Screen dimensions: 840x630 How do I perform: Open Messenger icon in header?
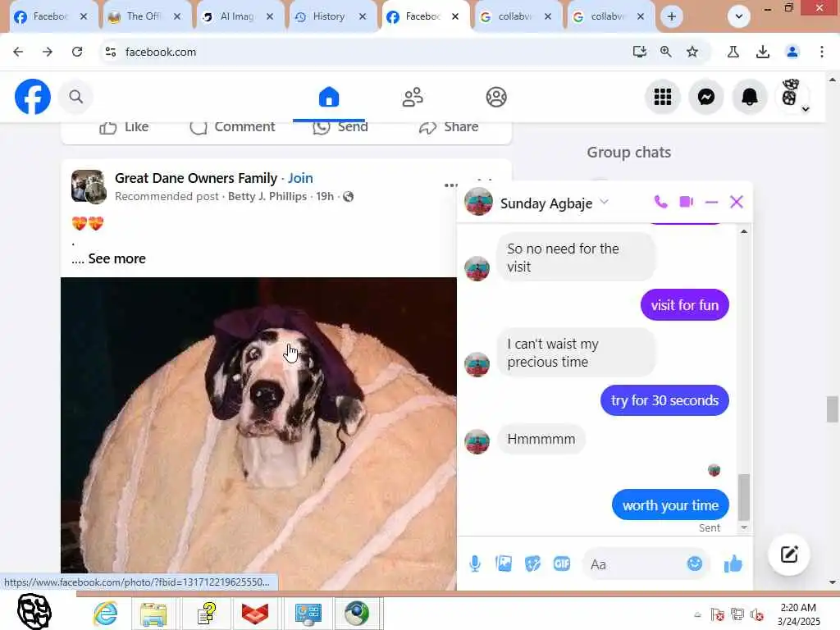pos(706,97)
